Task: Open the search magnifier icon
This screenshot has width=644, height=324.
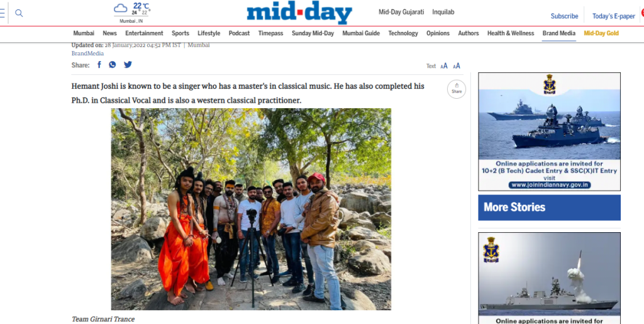Action: (19, 13)
